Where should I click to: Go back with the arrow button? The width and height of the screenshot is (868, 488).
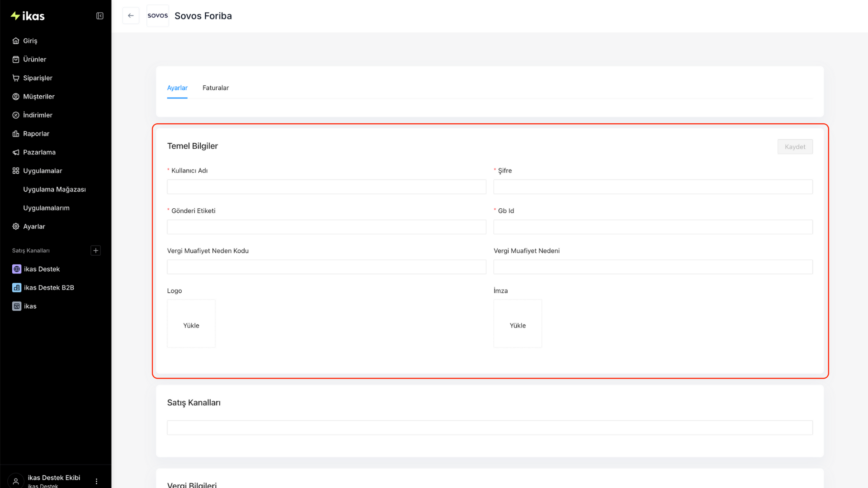coord(131,16)
